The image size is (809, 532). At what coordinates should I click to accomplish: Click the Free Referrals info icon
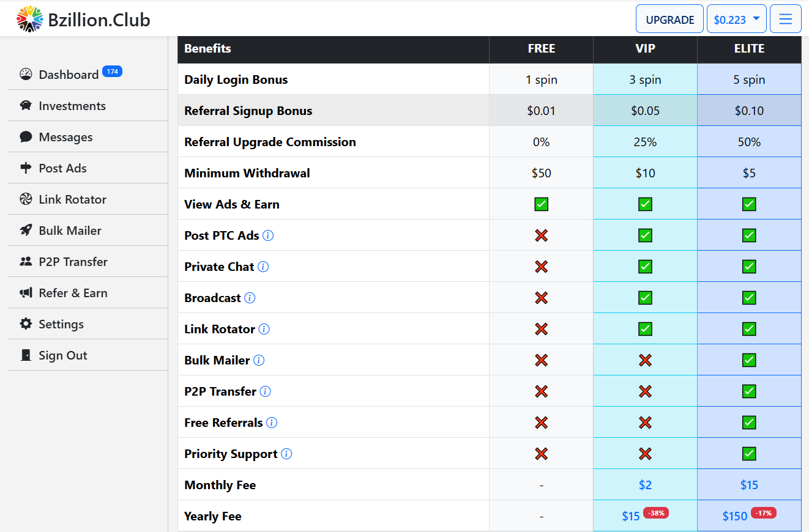pyautogui.click(x=272, y=423)
